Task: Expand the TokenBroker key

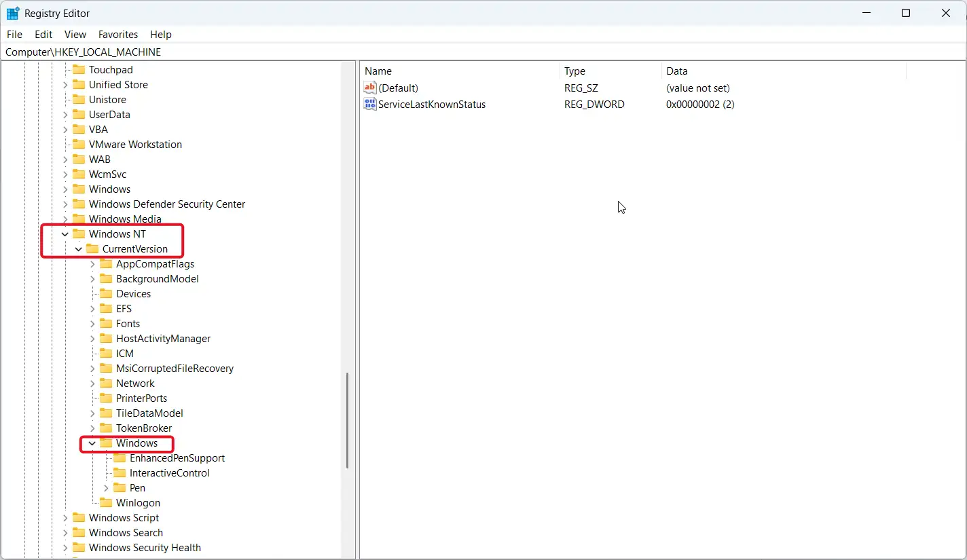Action: tap(92, 428)
